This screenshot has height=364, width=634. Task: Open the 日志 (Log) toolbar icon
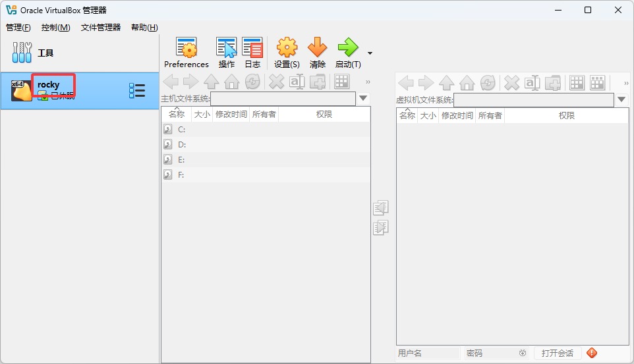coord(252,52)
